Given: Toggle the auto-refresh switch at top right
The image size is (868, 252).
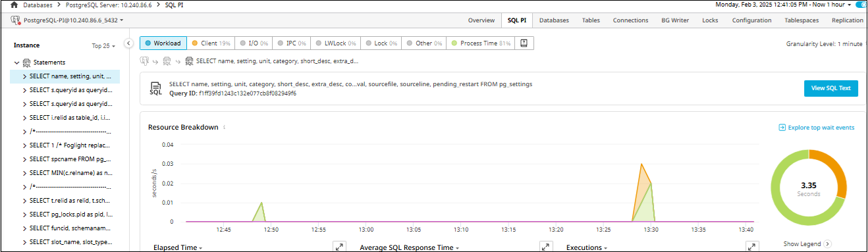Looking at the screenshot, I should (862, 5).
